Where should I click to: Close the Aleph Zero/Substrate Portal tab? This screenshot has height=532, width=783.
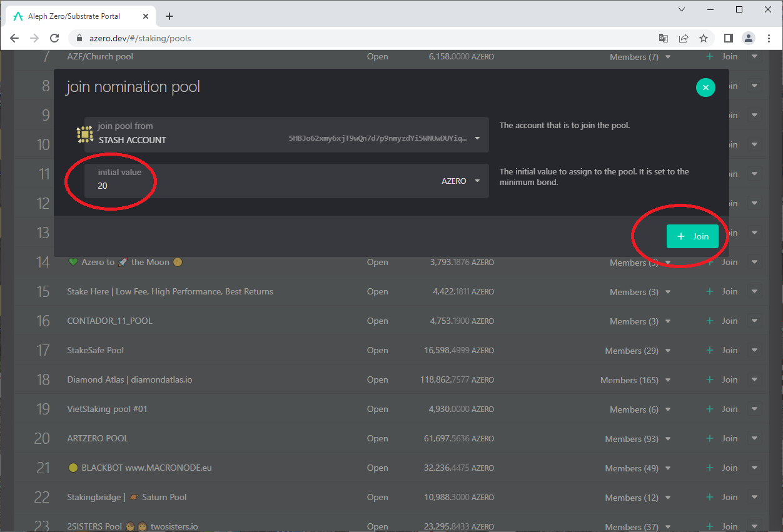coord(145,16)
